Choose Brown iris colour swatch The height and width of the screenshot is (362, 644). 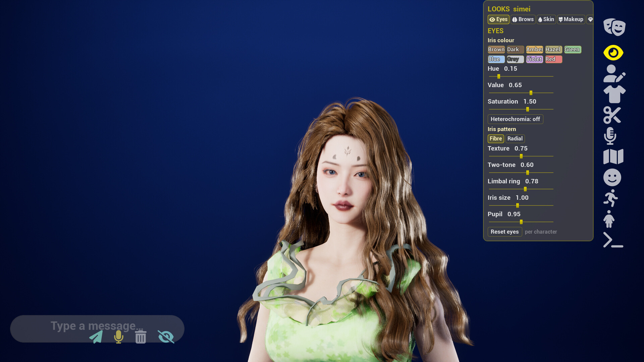pyautogui.click(x=496, y=50)
